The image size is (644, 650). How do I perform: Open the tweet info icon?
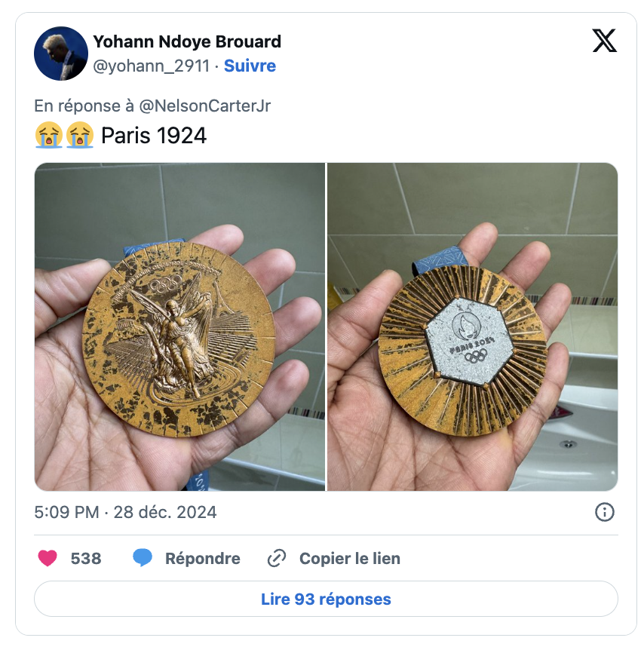tap(604, 512)
